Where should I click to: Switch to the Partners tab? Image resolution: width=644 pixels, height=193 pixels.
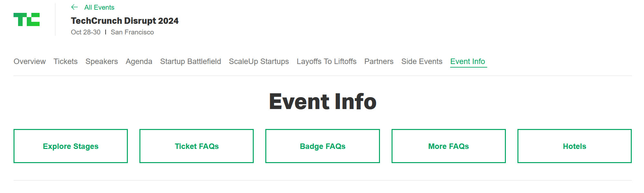(379, 61)
